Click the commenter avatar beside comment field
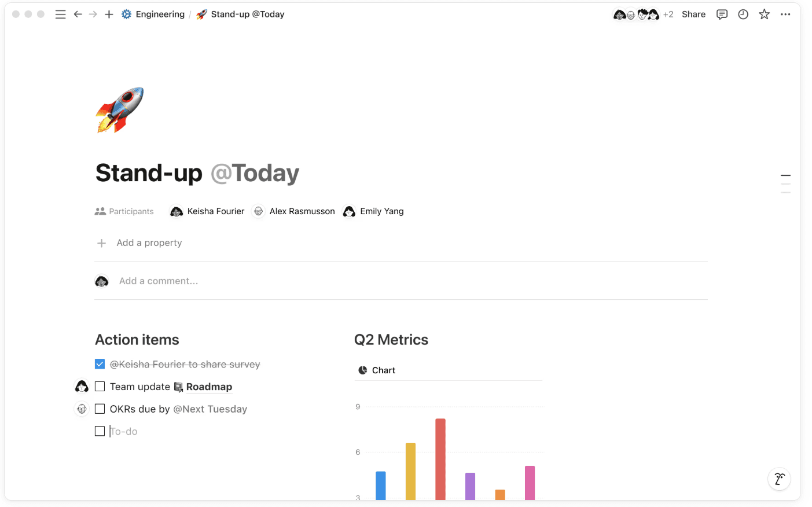The width and height of the screenshot is (812, 507). pos(102,281)
